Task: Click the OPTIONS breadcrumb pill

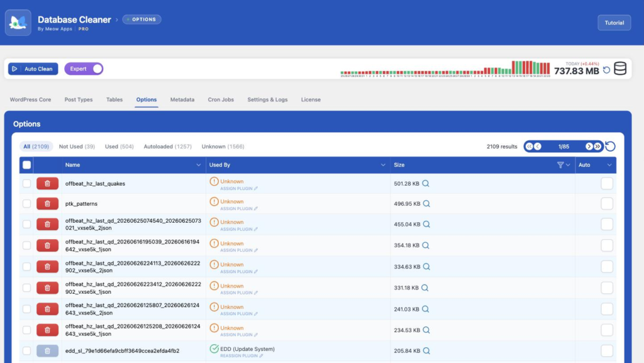Action: coord(142,20)
